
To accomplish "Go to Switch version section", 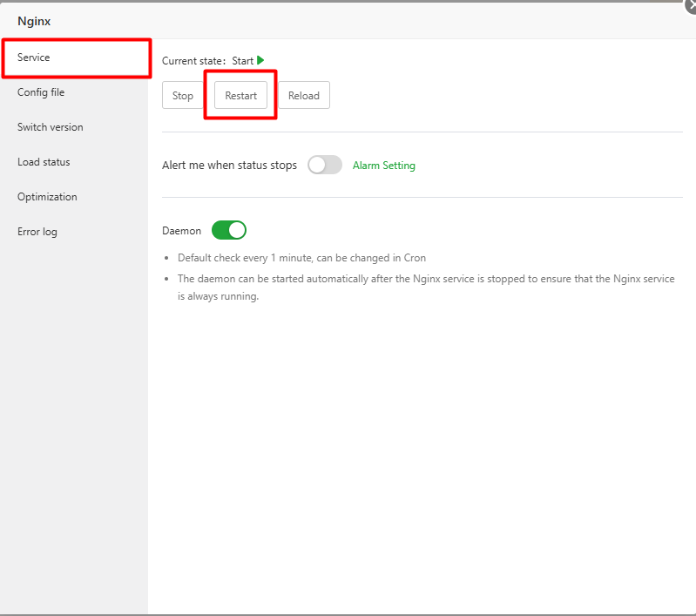I will coord(75,127).
